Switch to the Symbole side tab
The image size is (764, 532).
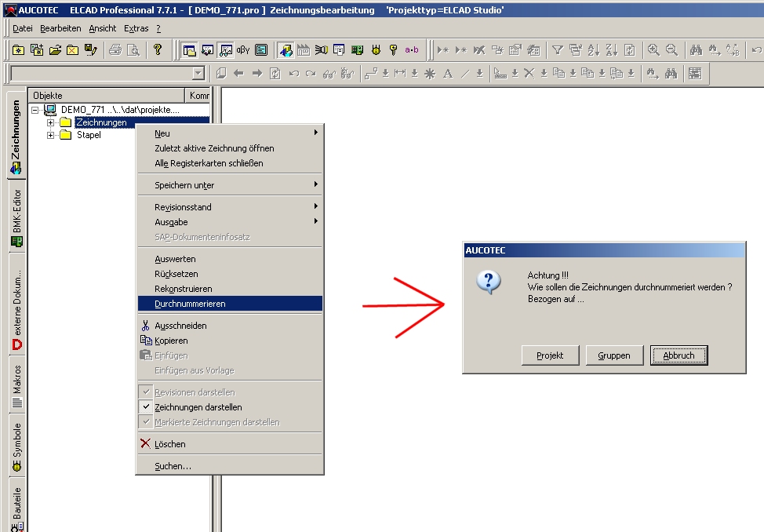(x=17, y=446)
